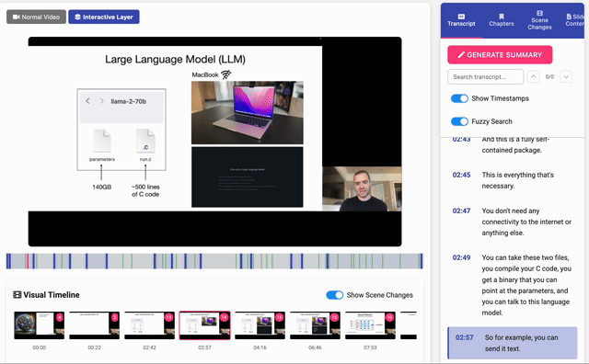Click the speaker webcam inset in video
This screenshot has width=589, height=364.
pos(362,188)
